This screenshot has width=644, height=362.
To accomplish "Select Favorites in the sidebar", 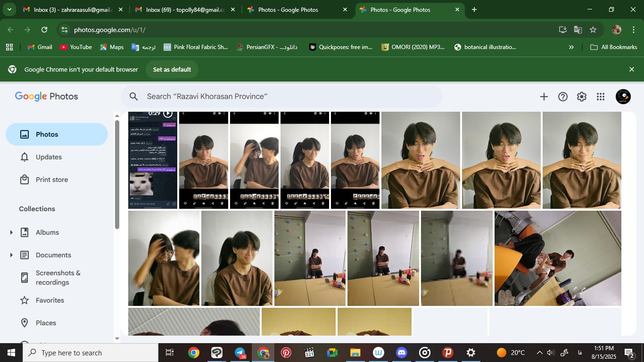I will tap(50, 300).
